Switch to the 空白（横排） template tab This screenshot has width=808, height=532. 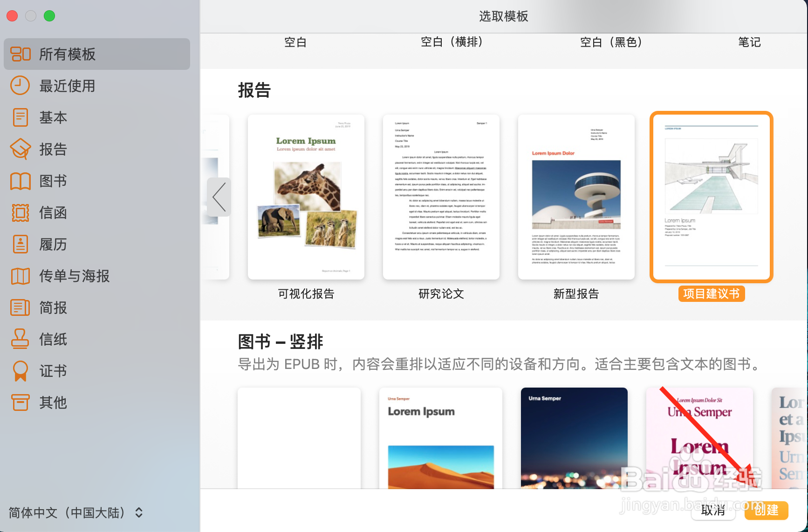coord(451,42)
